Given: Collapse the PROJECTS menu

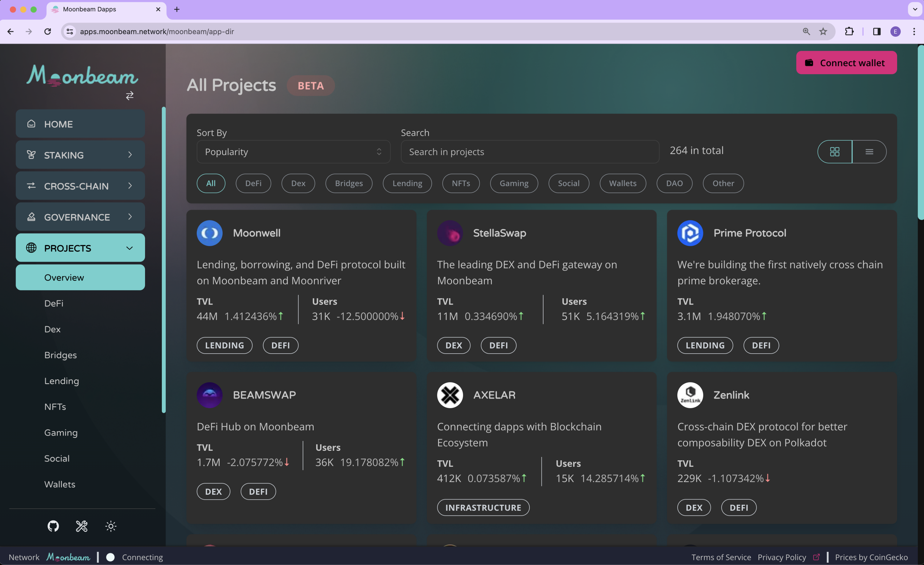Looking at the screenshot, I should tap(80, 248).
